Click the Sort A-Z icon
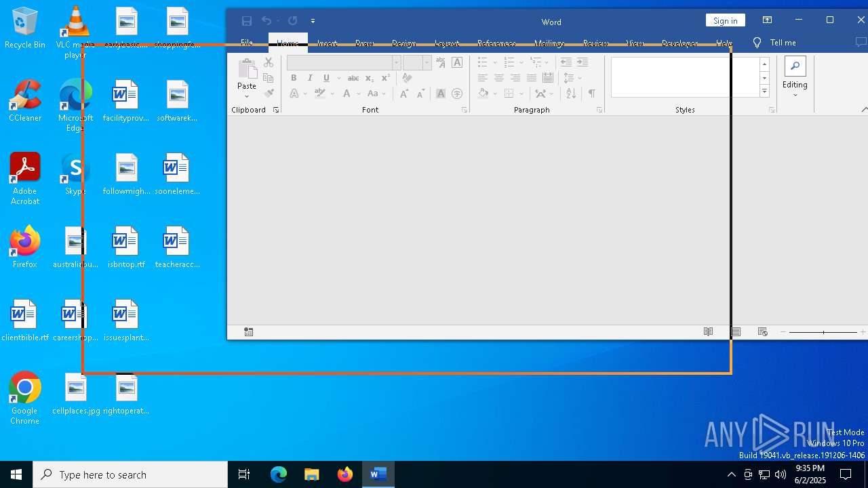 (x=571, y=94)
